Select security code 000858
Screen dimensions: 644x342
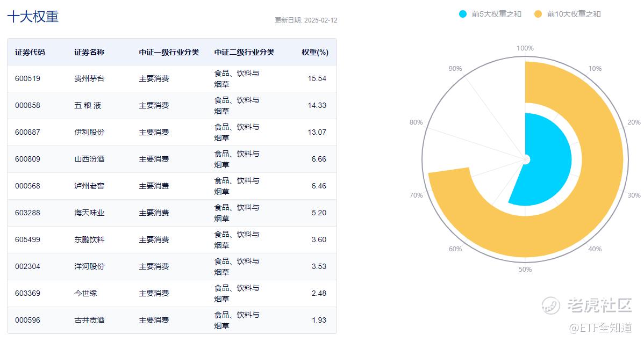27,105
